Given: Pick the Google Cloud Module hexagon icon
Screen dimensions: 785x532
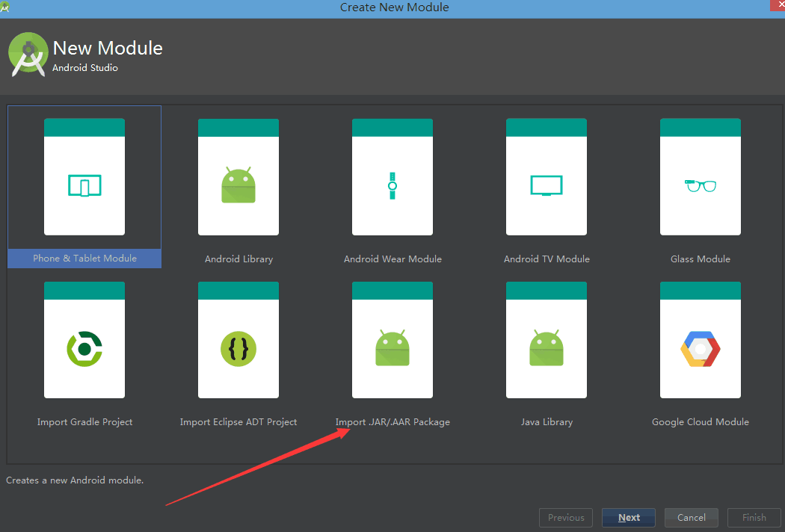Looking at the screenshot, I should point(701,349).
